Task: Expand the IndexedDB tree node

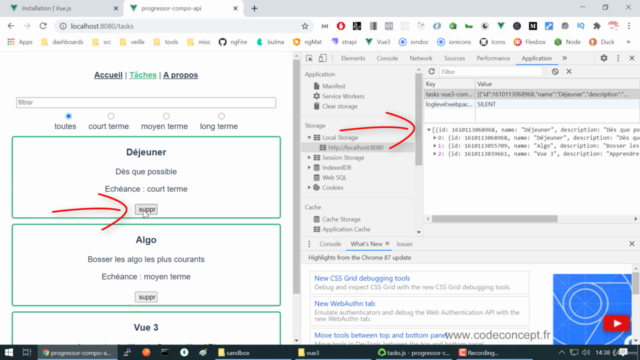Action: tap(309, 167)
